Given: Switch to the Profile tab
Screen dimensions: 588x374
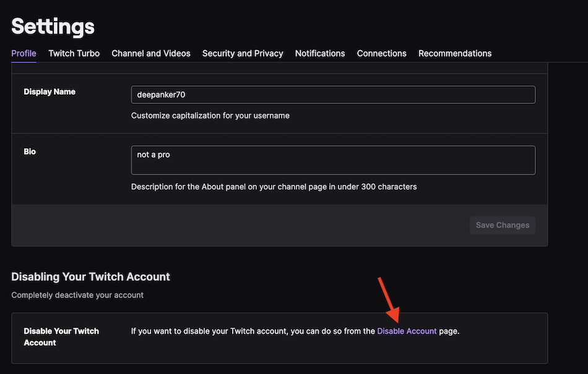Looking at the screenshot, I should pos(24,53).
